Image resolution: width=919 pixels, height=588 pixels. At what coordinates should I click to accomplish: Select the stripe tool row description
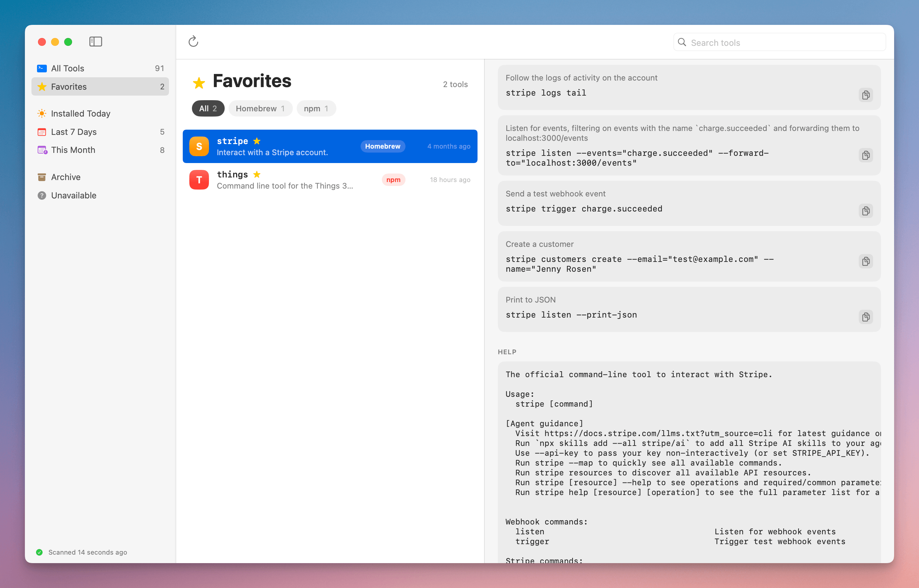[272, 152]
